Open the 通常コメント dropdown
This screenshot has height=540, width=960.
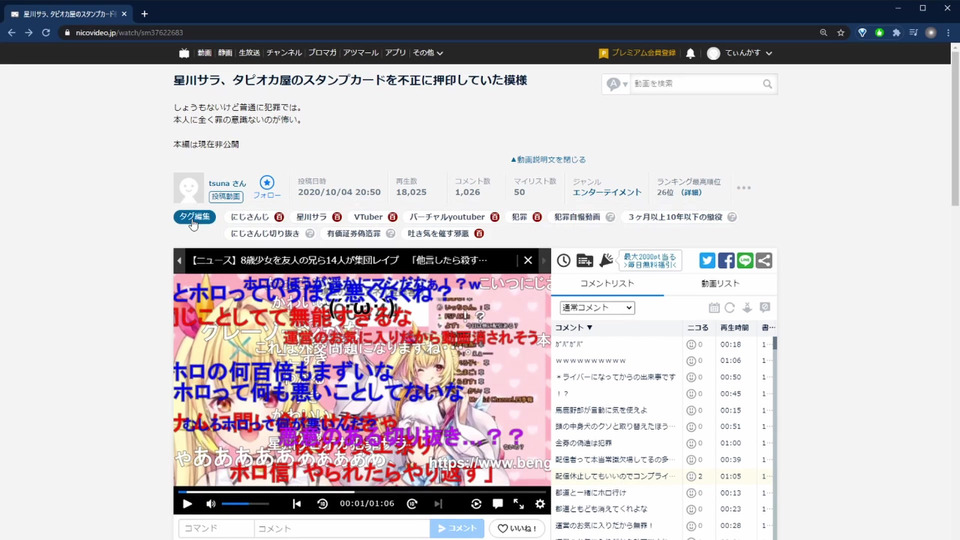point(597,308)
